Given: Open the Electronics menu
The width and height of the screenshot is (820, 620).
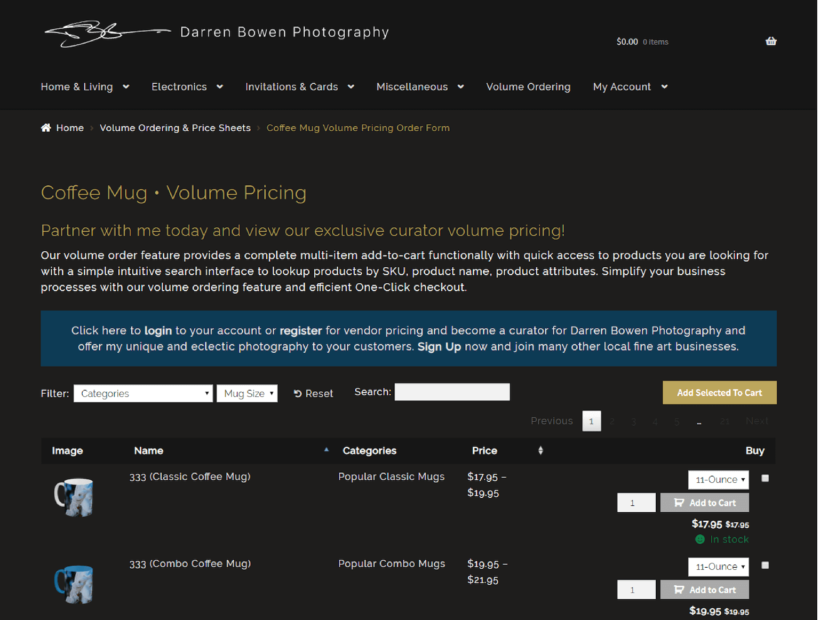Looking at the screenshot, I should tap(187, 87).
